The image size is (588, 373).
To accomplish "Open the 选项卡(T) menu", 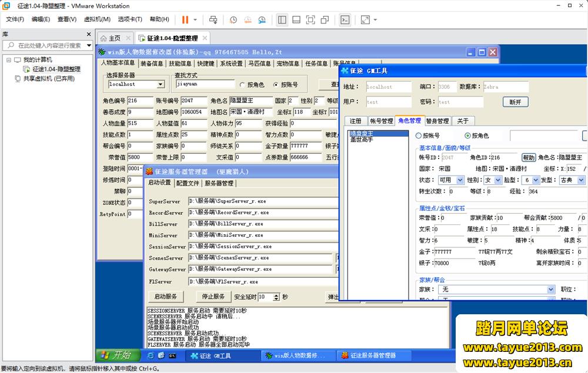I will coord(130,19).
